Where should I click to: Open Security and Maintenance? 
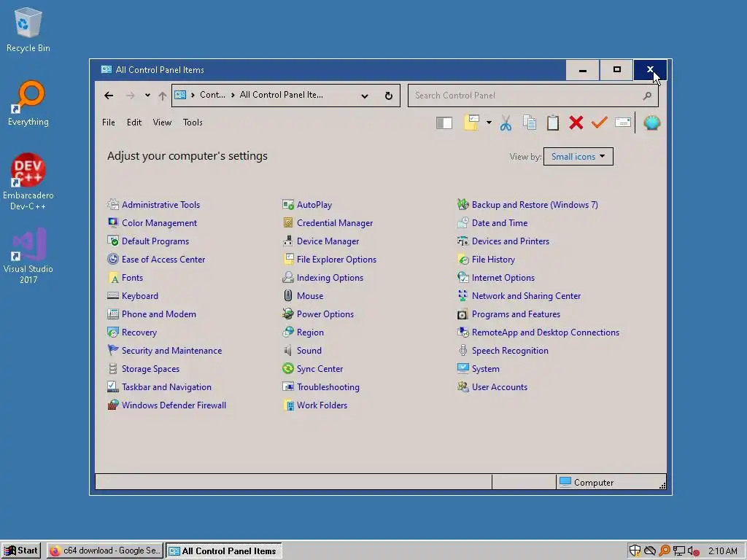coord(171,351)
